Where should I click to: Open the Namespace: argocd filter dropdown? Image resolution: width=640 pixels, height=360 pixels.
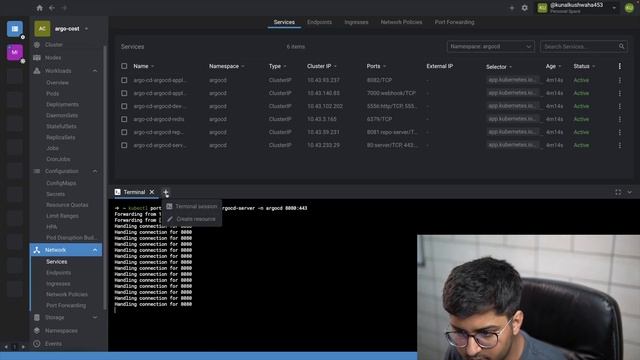pos(491,47)
